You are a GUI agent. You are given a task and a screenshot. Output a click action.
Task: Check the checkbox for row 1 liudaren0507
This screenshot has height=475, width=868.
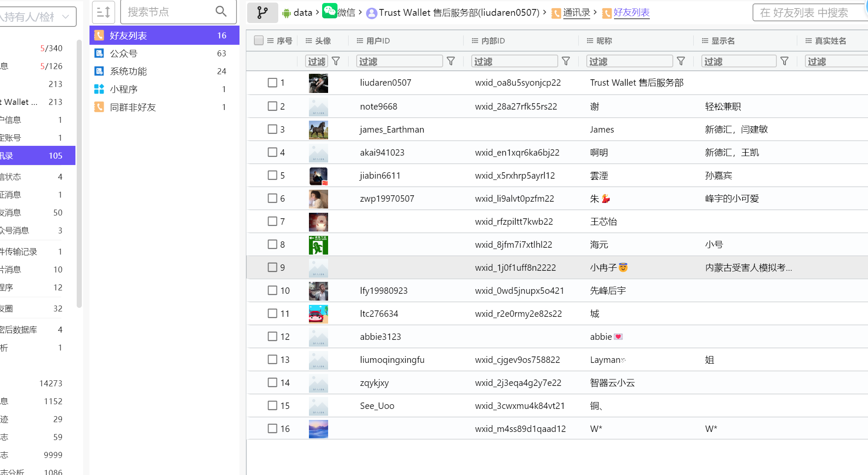coord(272,83)
